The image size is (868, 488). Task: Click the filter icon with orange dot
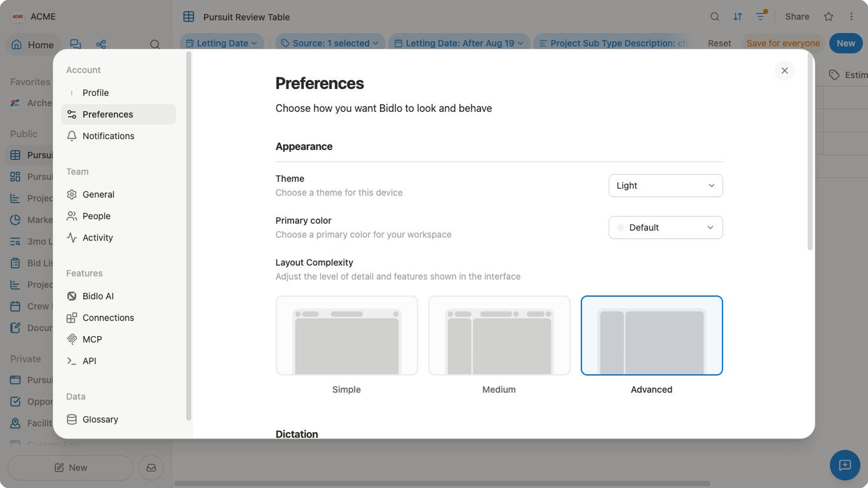click(x=761, y=16)
